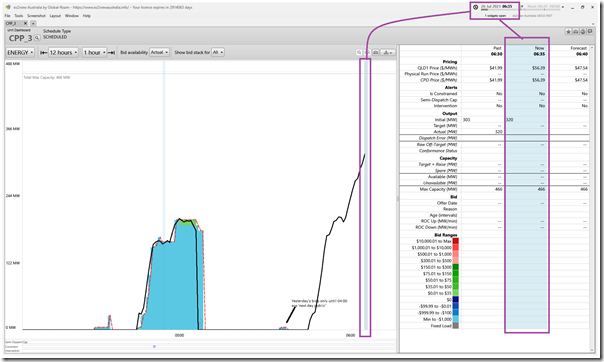Open the File menu
This screenshot has width=604, height=362.
(7, 16)
